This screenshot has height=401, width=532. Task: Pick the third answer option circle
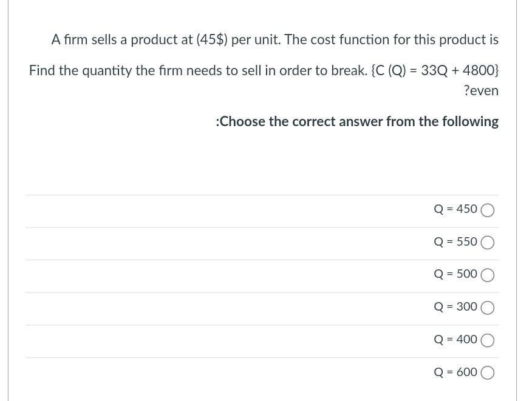[x=487, y=275]
